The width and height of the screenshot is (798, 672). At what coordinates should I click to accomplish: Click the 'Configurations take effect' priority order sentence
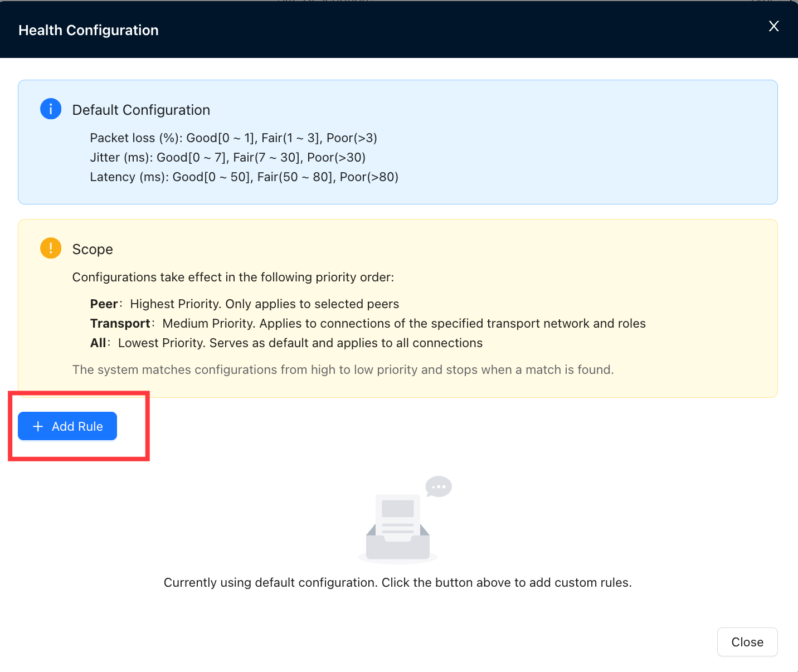233,277
